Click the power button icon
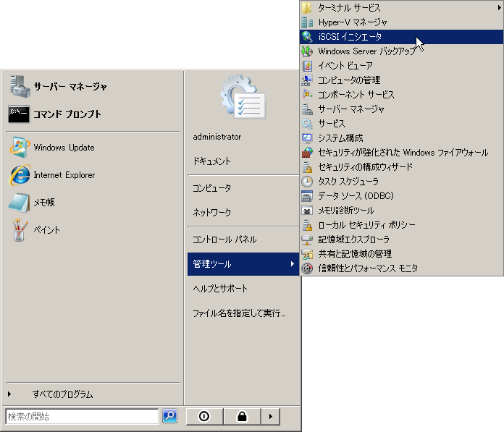The image size is (504, 432). tap(204, 416)
